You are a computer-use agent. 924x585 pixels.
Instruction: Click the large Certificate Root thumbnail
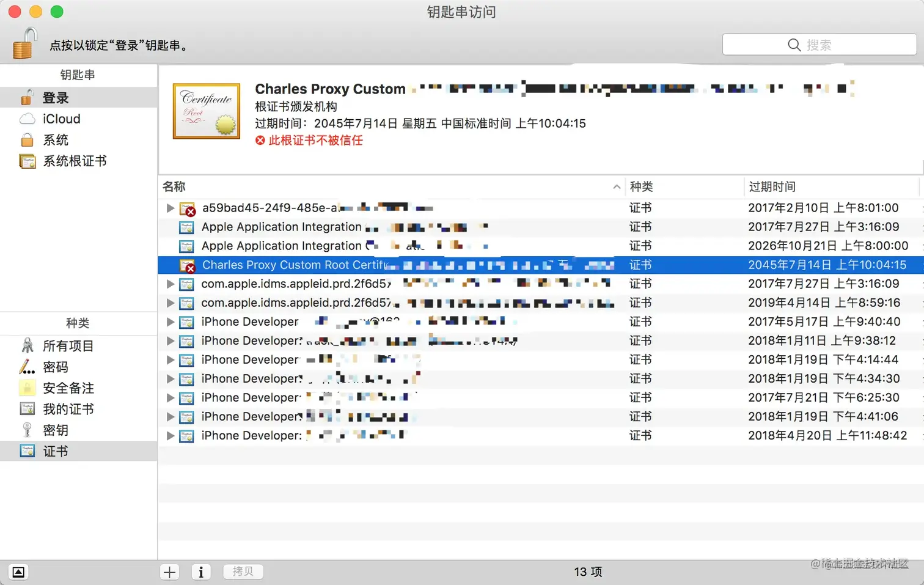[x=207, y=111]
